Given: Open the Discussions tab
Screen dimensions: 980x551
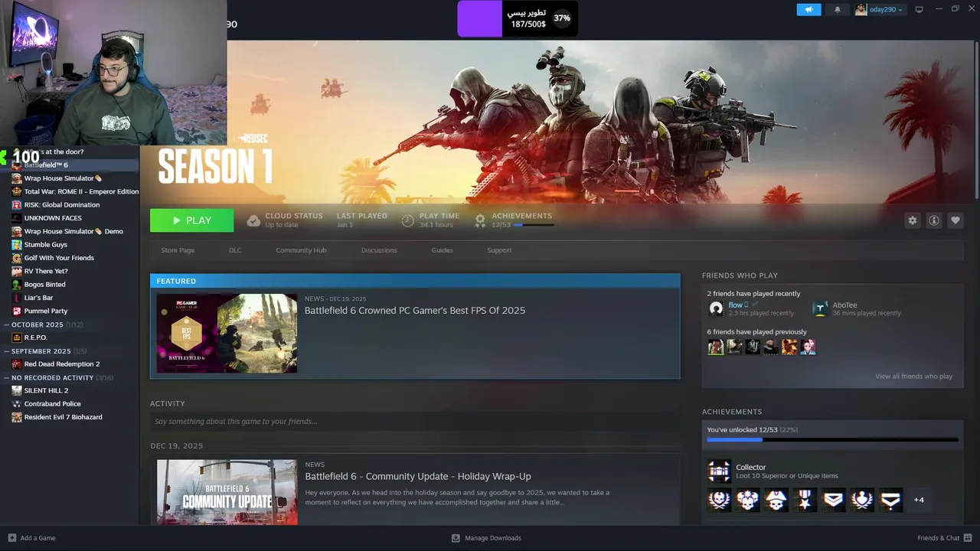Looking at the screenshot, I should click(379, 250).
